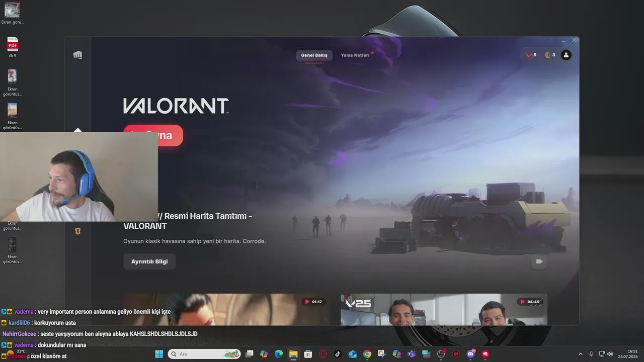
Task: Click the Ayrıntılı Bilgi button
Action: pos(149,261)
